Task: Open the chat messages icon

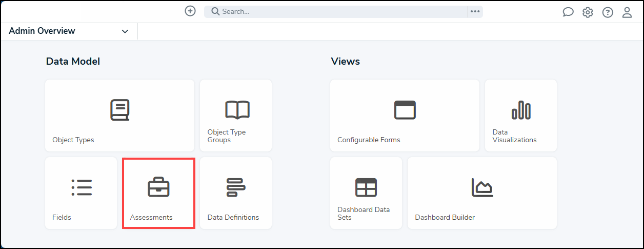Action: point(568,12)
